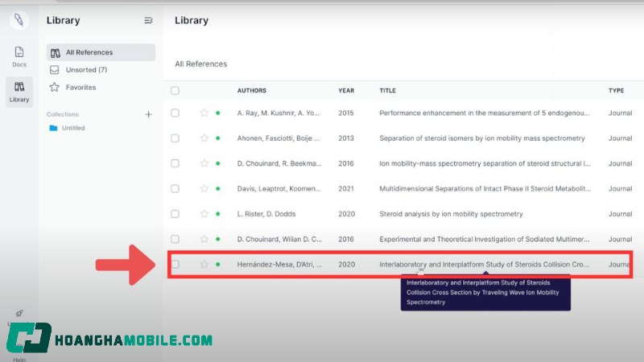Screen dimensions: 644x362
Task: Star the A. Ray 2015 reference
Action: pyautogui.click(x=204, y=113)
